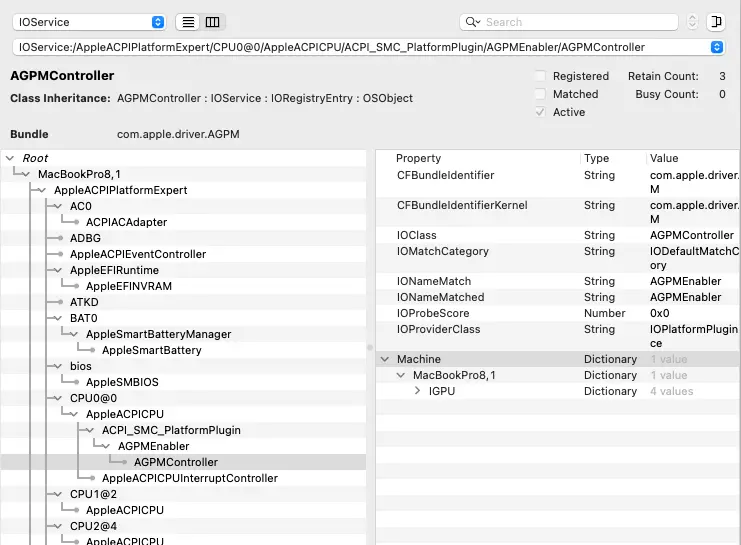741x545 pixels.
Task: Click the split view divider handle
Action: click(370, 347)
